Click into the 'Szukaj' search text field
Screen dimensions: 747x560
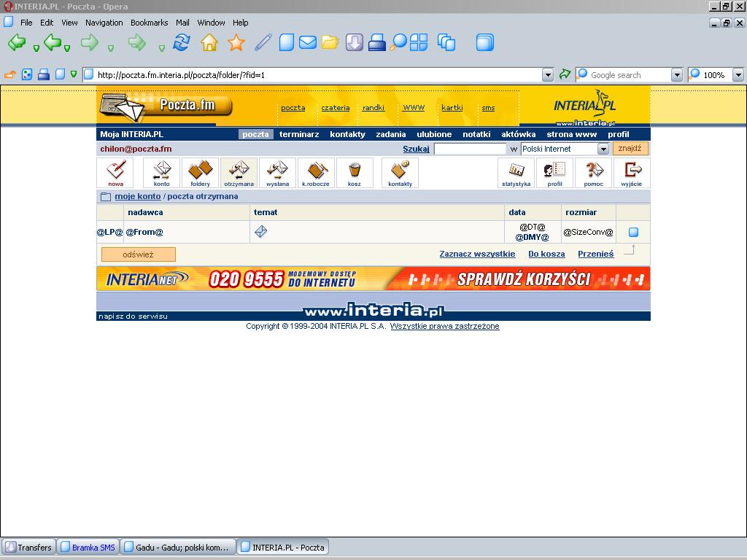click(x=470, y=149)
